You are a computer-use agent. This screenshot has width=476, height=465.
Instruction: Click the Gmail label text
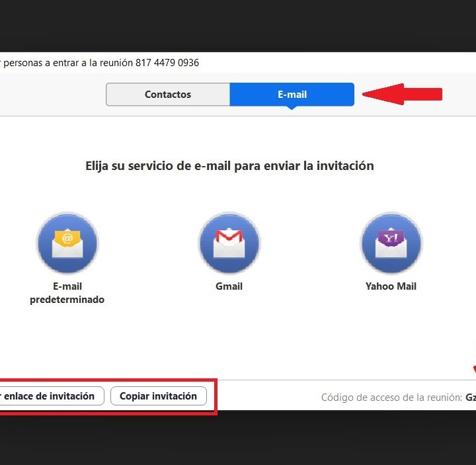tap(229, 286)
